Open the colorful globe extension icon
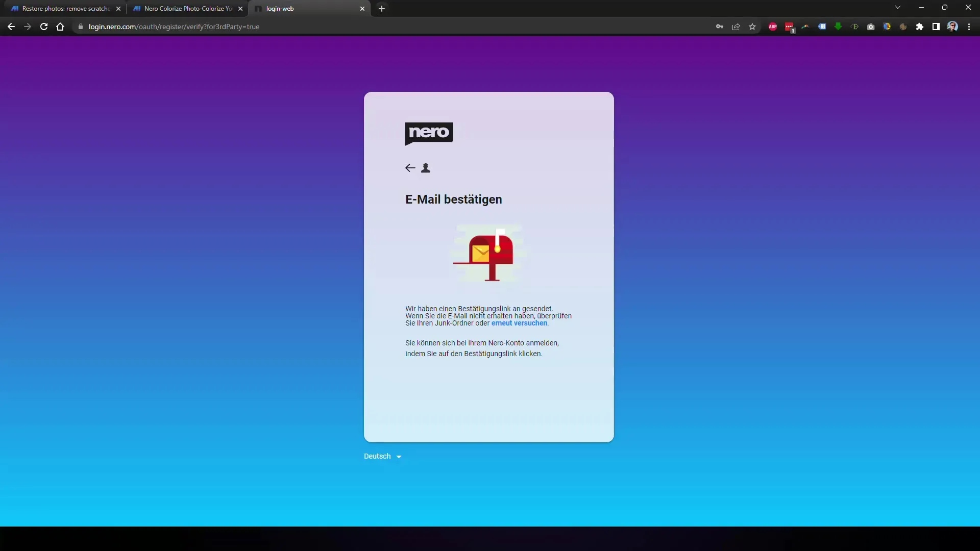The image size is (980, 551). (x=887, y=27)
